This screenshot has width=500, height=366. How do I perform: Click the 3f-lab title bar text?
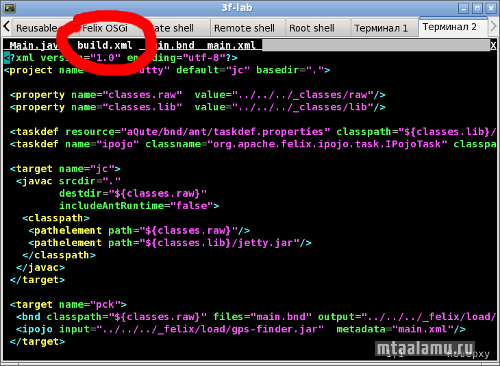click(x=237, y=8)
